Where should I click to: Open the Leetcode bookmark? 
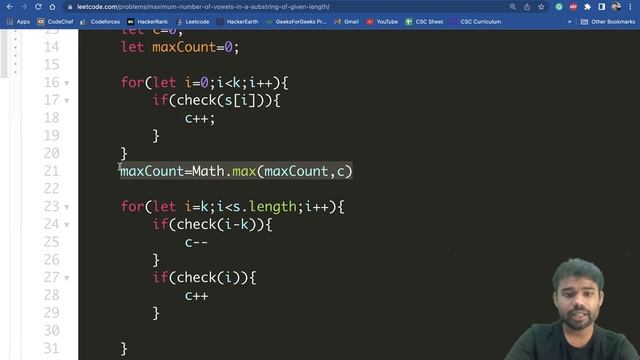click(193, 22)
